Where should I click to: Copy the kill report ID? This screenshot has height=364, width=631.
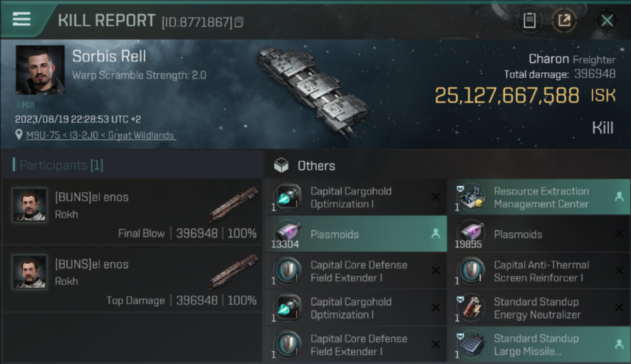point(238,22)
